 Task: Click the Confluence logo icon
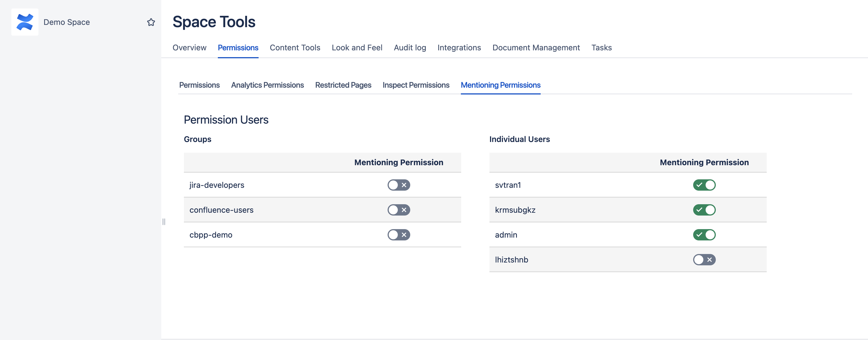point(25,22)
